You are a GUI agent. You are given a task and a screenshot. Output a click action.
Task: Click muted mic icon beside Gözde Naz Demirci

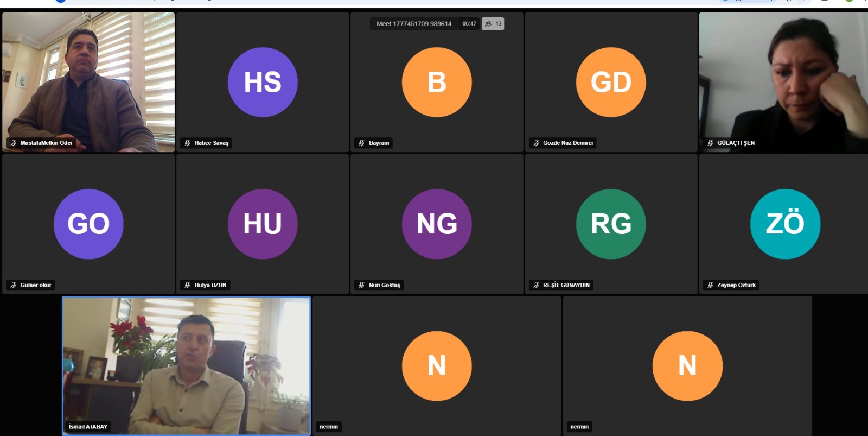click(536, 143)
